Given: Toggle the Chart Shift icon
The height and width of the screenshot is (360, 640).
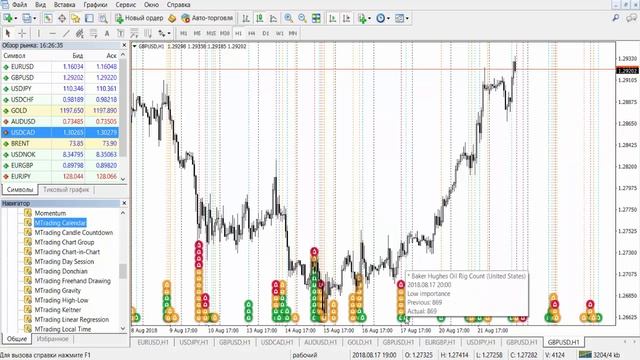Looking at the screenshot, I should coord(347,18).
